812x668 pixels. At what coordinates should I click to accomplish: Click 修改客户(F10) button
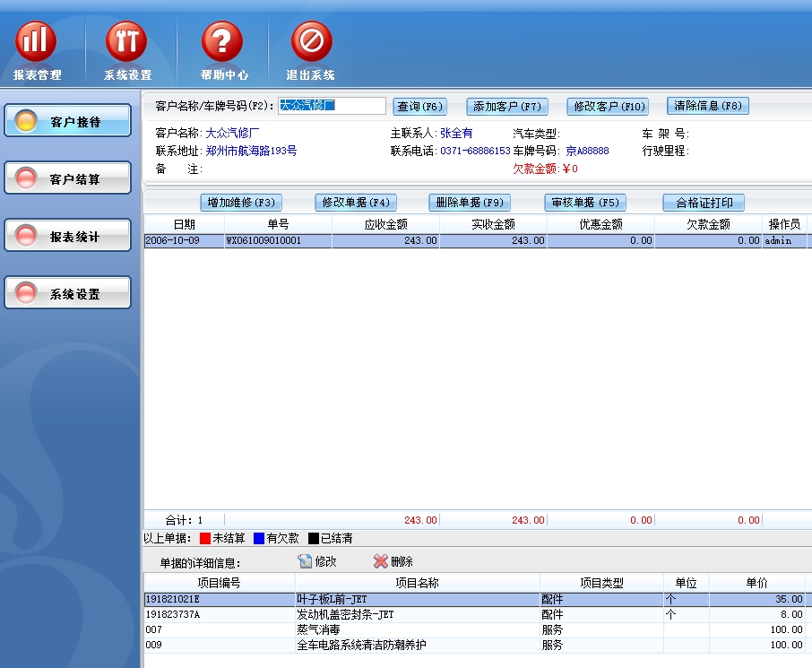pyautogui.click(x=608, y=106)
